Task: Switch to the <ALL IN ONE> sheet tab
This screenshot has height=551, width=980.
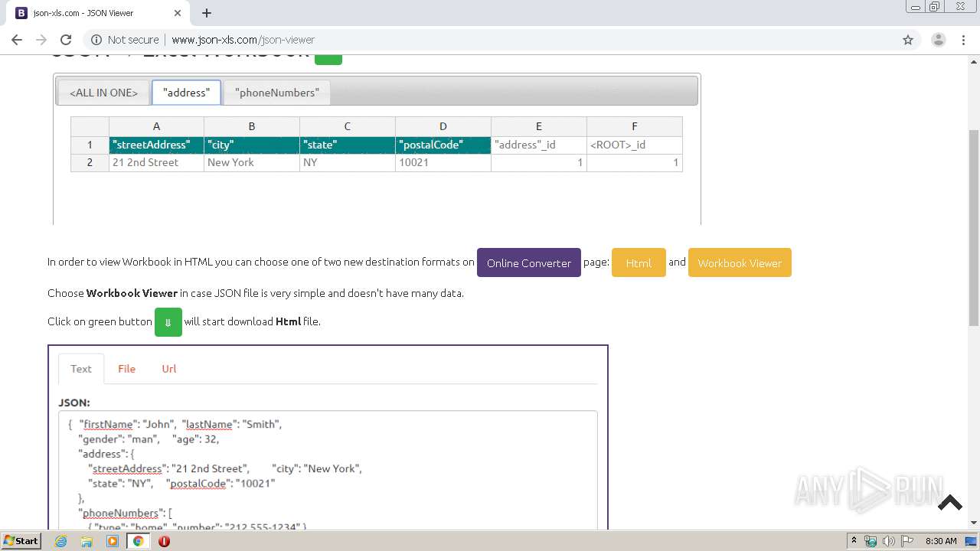Action: click(103, 93)
